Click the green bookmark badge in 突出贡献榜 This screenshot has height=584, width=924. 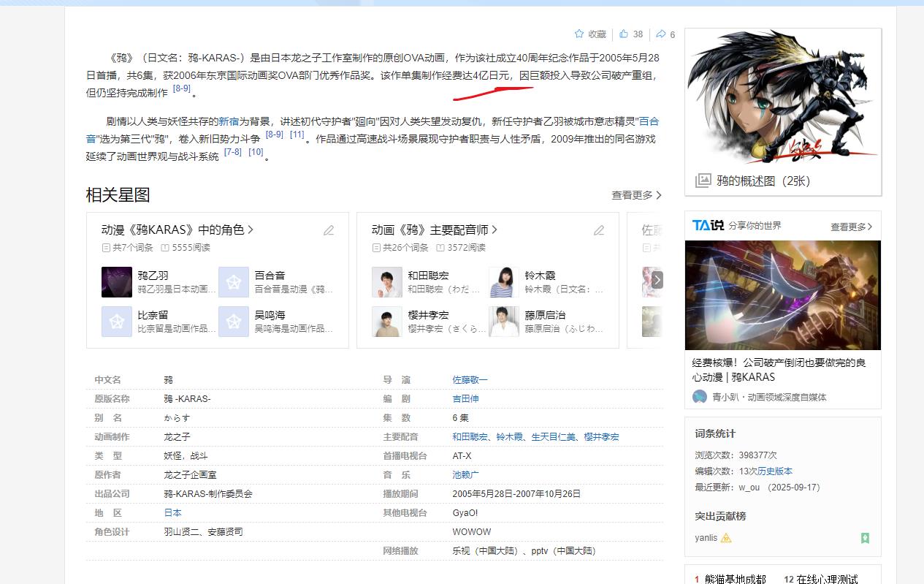click(x=865, y=538)
